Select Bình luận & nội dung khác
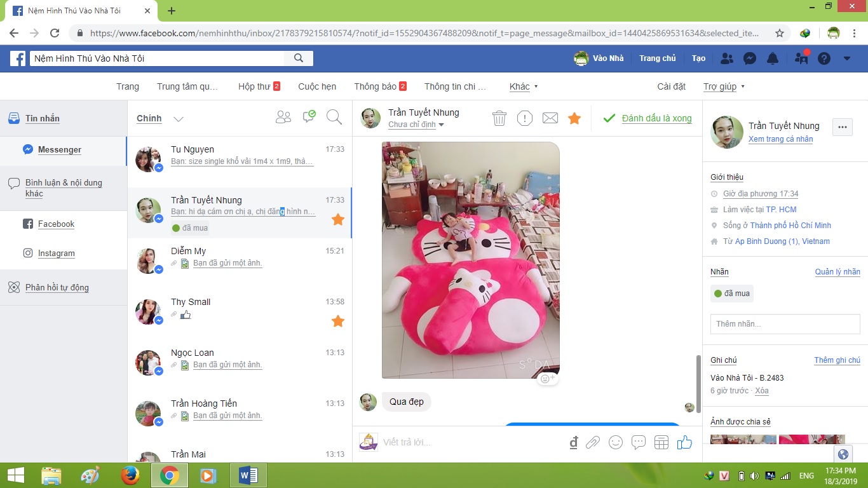 tap(64, 188)
